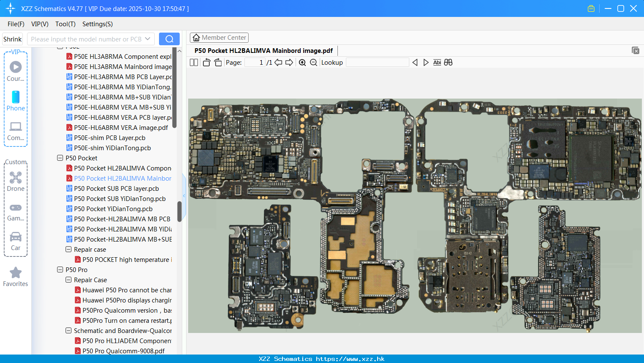Open the VIP(V) menu
This screenshot has height=363, width=644.
[x=40, y=24]
